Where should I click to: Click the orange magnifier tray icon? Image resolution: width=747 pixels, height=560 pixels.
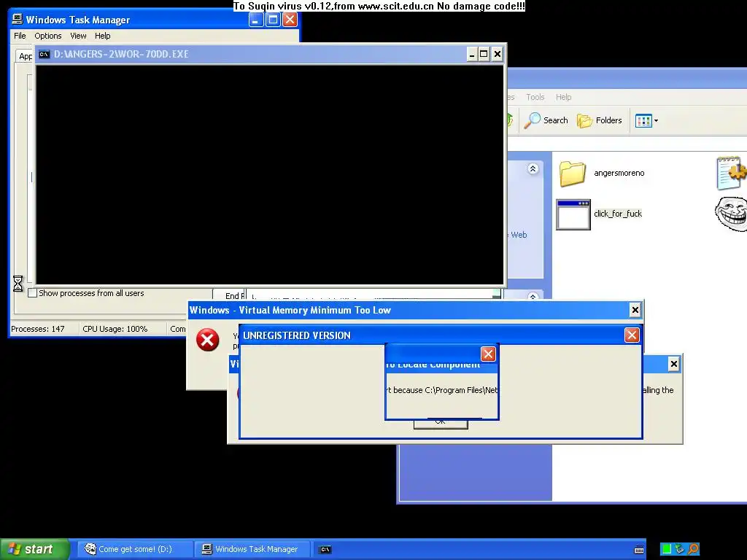[693, 549]
